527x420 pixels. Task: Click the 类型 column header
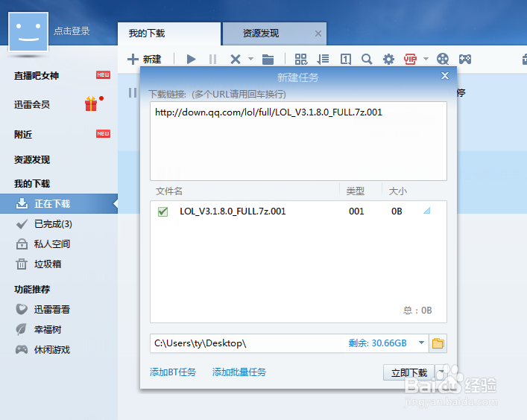pos(356,191)
